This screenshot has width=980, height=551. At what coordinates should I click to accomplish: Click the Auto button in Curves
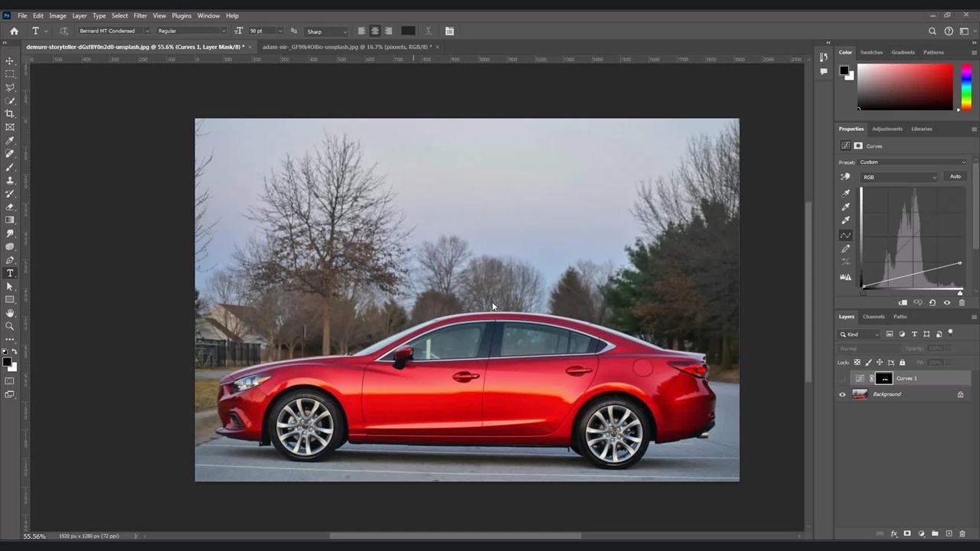[x=955, y=177]
